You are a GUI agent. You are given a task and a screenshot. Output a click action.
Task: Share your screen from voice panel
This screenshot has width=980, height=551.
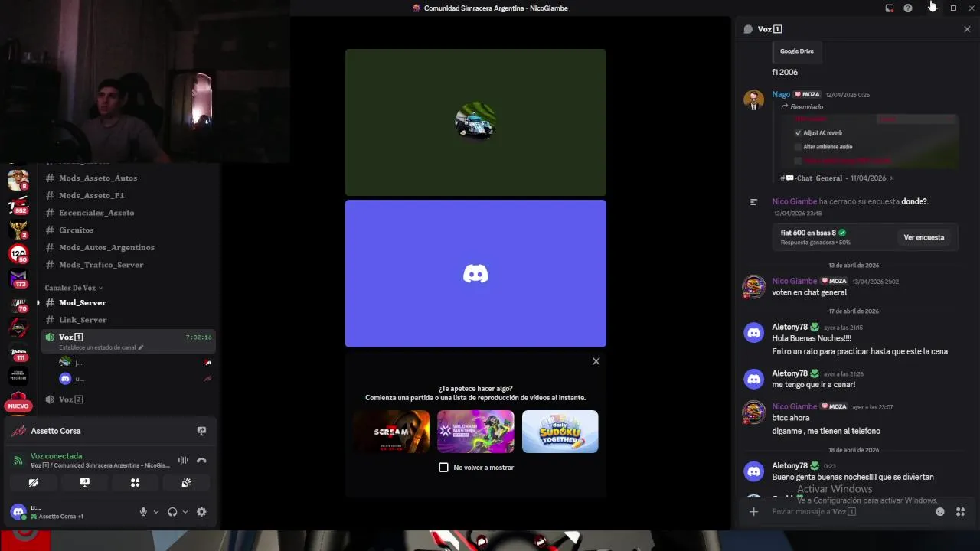pos(84,483)
